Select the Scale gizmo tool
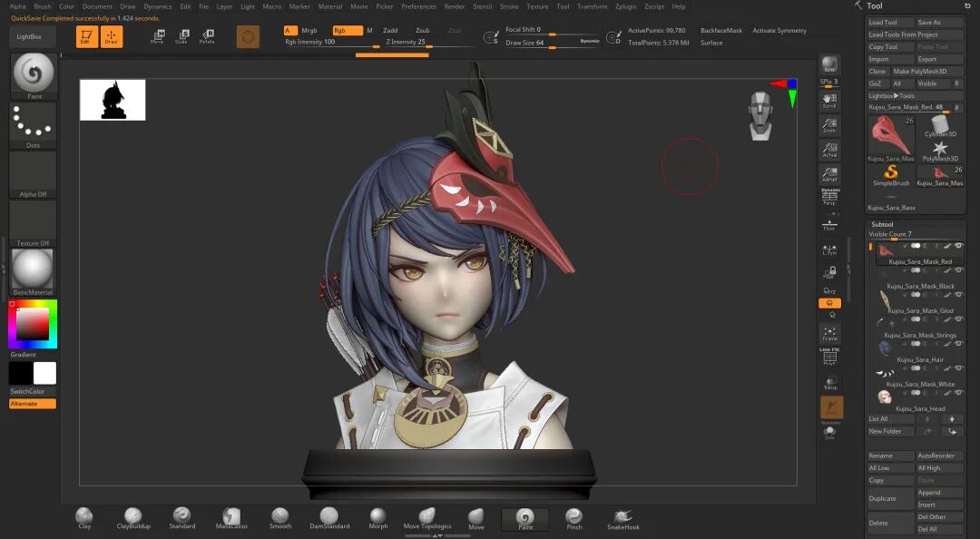The width and height of the screenshot is (980, 539). [x=181, y=36]
